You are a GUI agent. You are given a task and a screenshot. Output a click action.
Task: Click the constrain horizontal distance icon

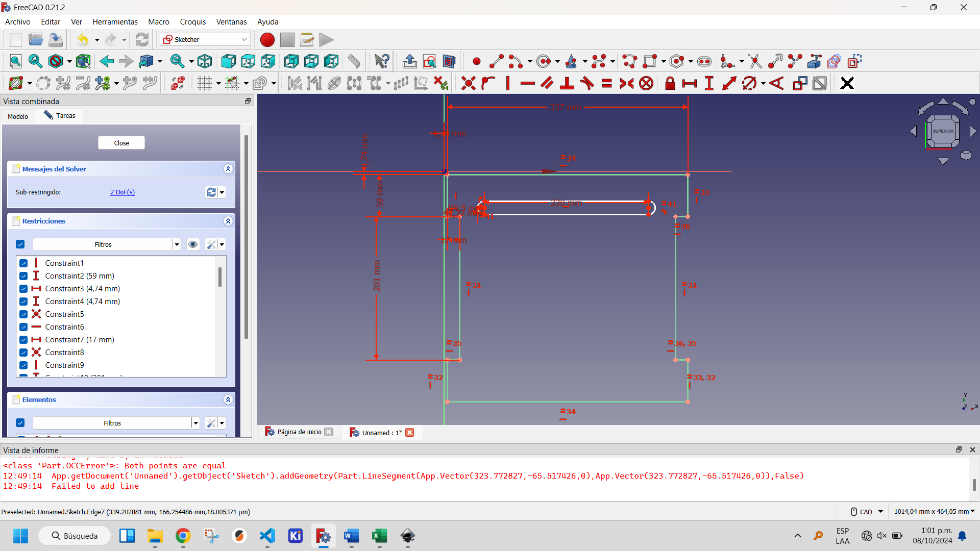click(689, 84)
